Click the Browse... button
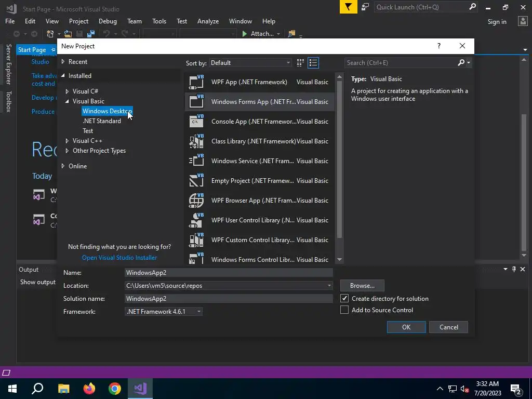The height and width of the screenshot is (399, 532). [x=362, y=286]
